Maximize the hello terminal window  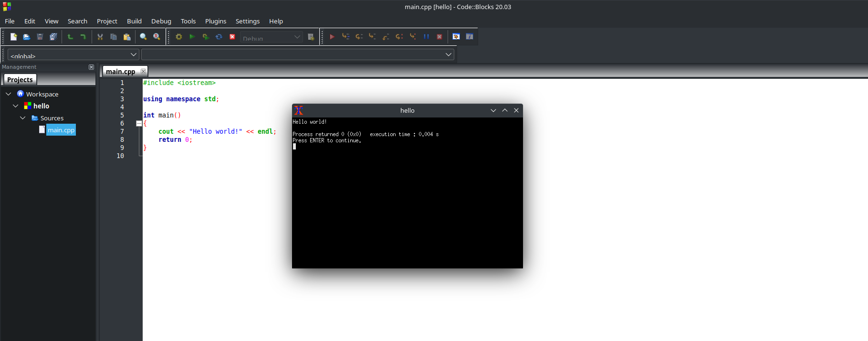point(505,110)
